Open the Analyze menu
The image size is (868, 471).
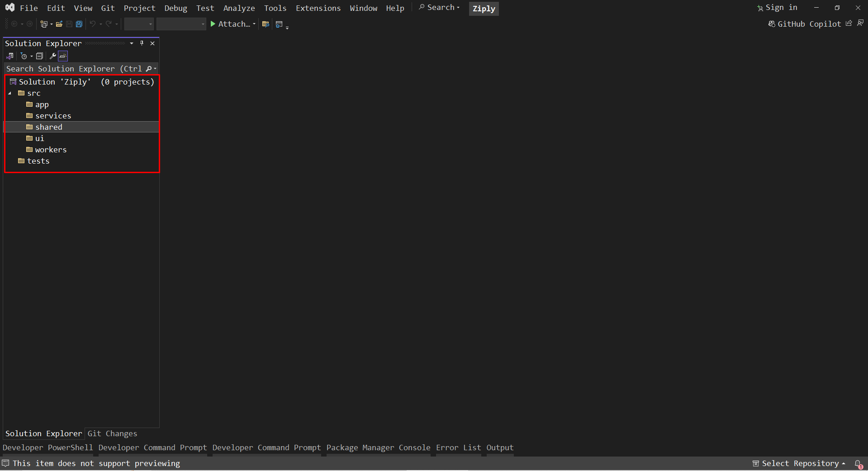(x=239, y=8)
